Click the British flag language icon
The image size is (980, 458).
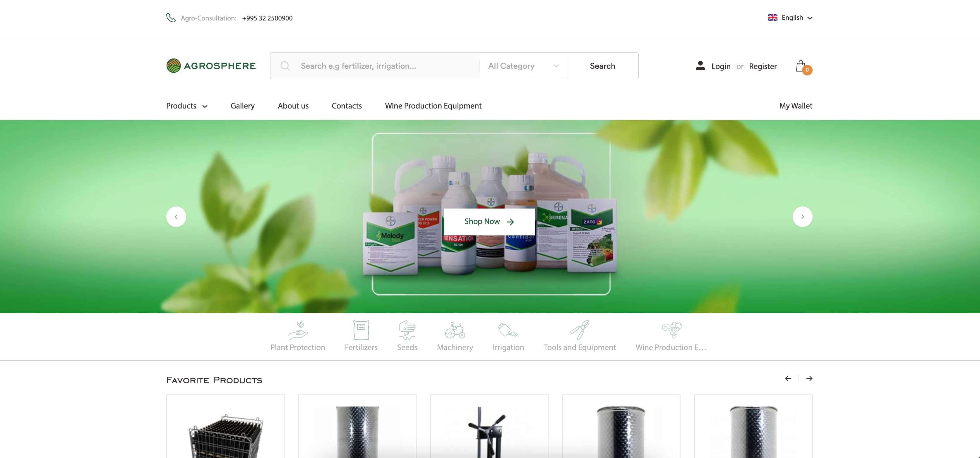click(x=772, y=17)
